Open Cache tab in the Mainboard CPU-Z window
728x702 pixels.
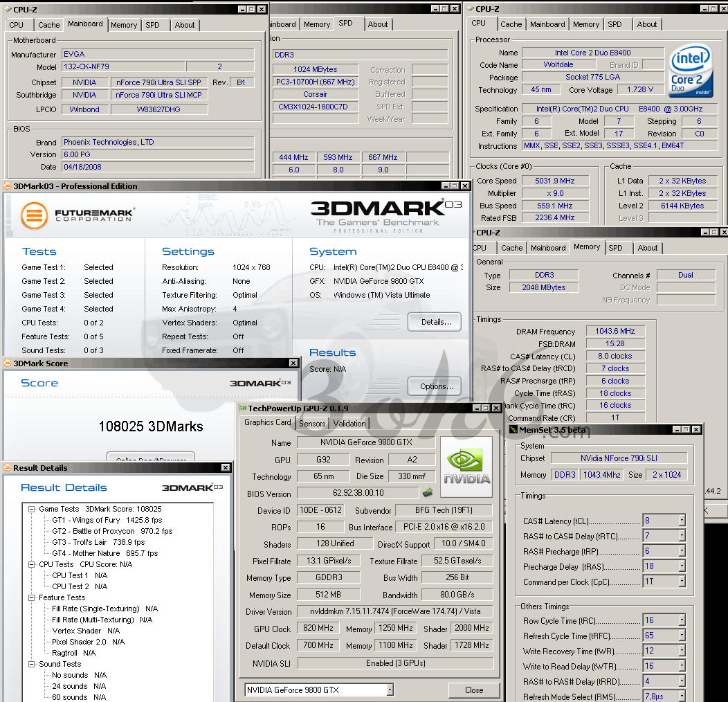[x=48, y=25]
